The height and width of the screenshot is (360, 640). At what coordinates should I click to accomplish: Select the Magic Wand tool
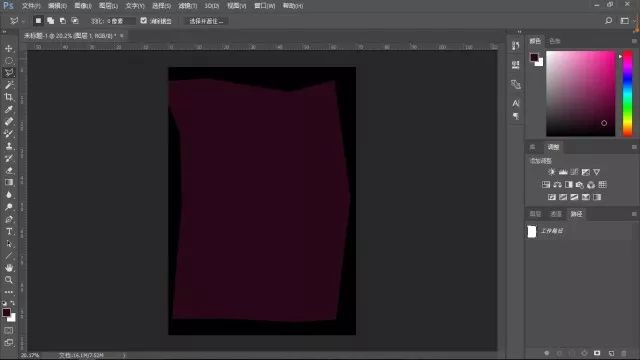tap(9, 85)
